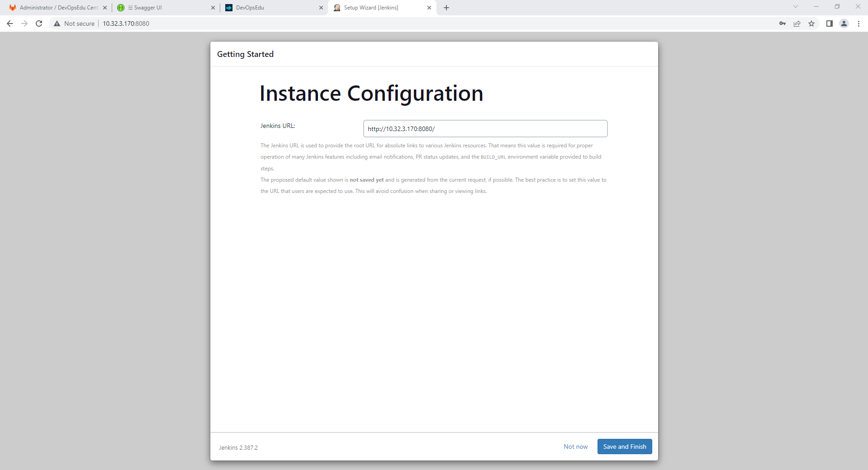
Task: Click the Jenkins butler tab favicon
Action: (337, 8)
